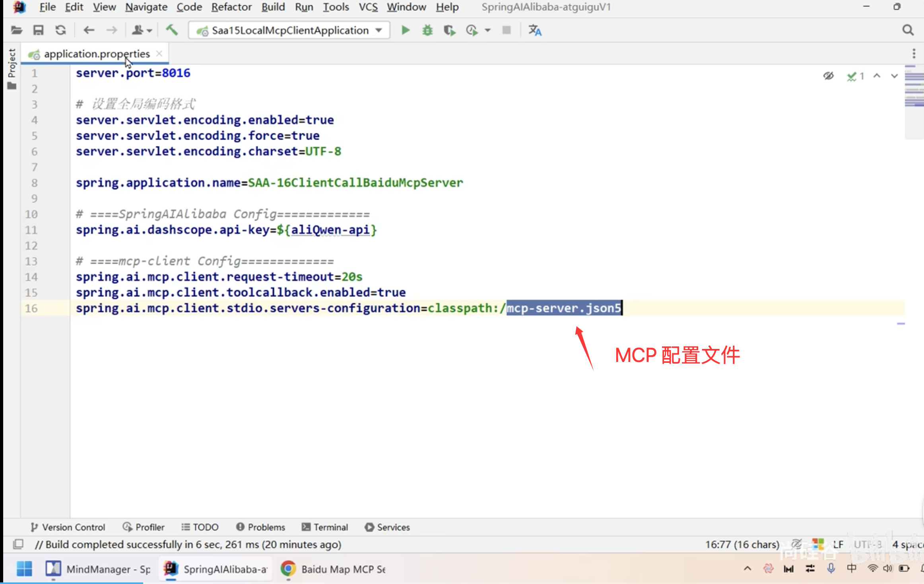Click the Save All floppy icon
The image size is (924, 584).
pyautogui.click(x=38, y=30)
